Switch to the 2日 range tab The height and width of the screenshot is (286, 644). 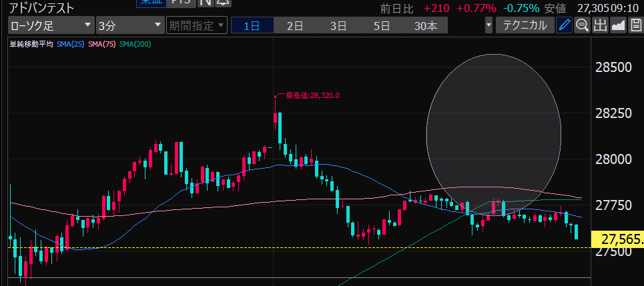click(x=295, y=26)
